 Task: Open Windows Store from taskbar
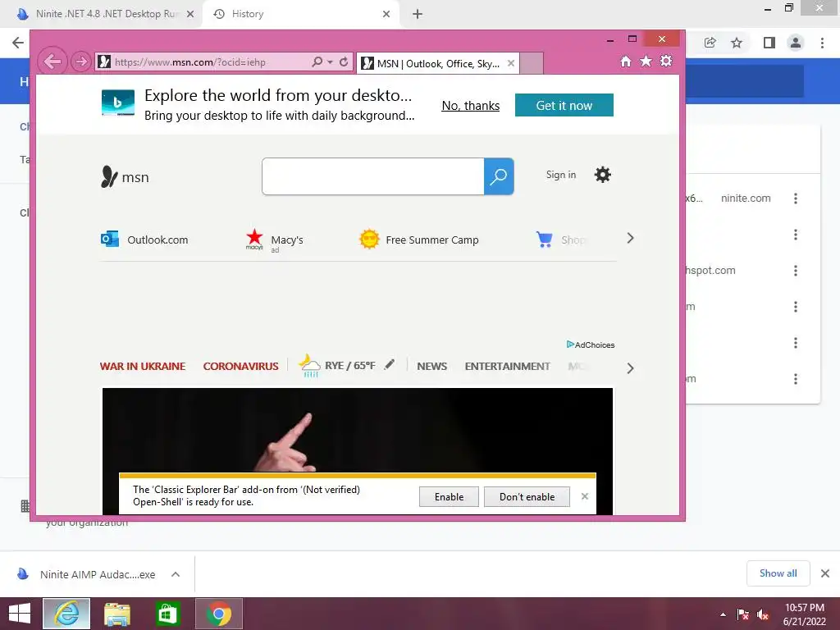pyautogui.click(x=167, y=614)
